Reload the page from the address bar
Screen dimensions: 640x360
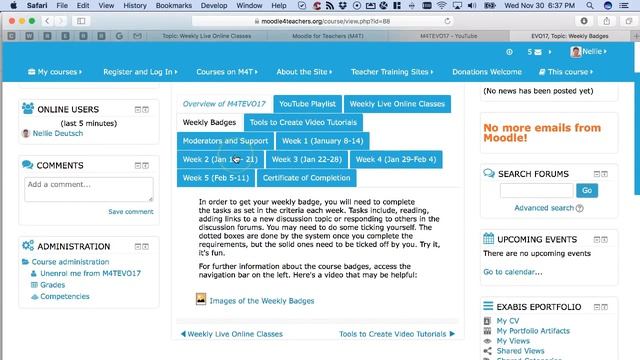point(447,21)
